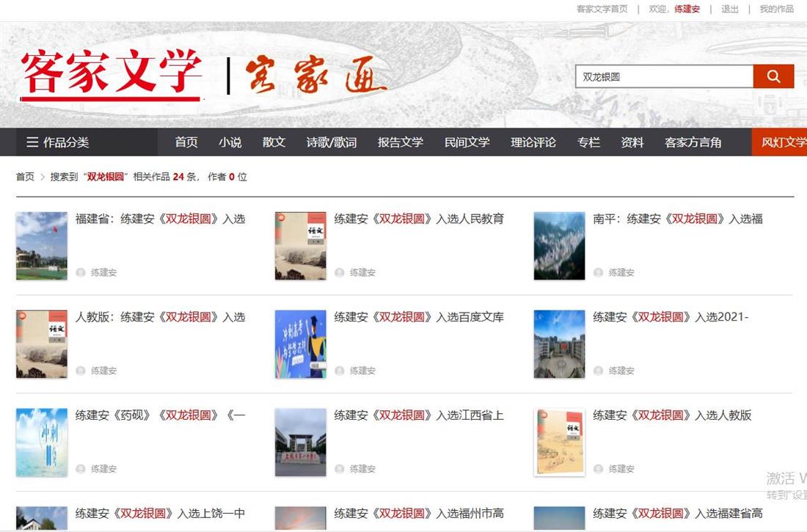This screenshot has height=532, width=807.
Task: Click author name 练建安 under the 南平 article
Action: (x=621, y=272)
